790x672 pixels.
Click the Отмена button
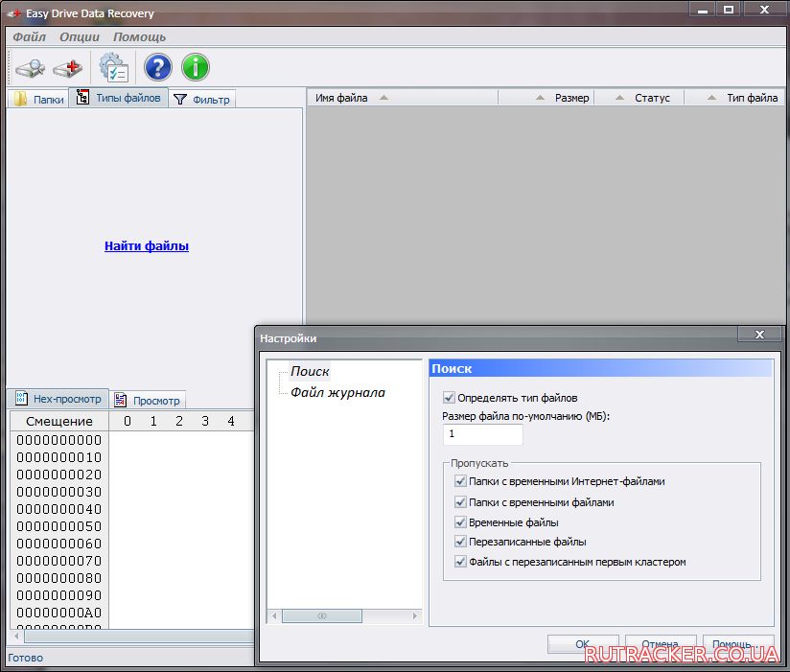(x=661, y=644)
